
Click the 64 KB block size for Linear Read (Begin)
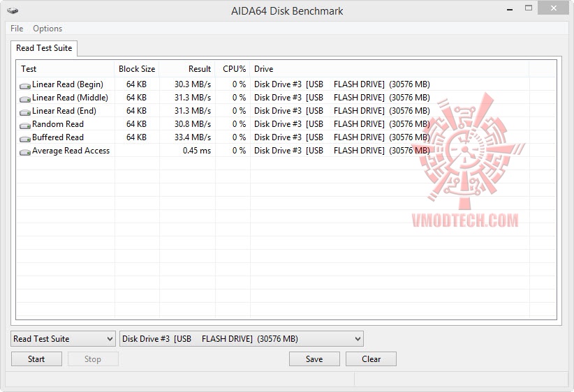pos(137,84)
